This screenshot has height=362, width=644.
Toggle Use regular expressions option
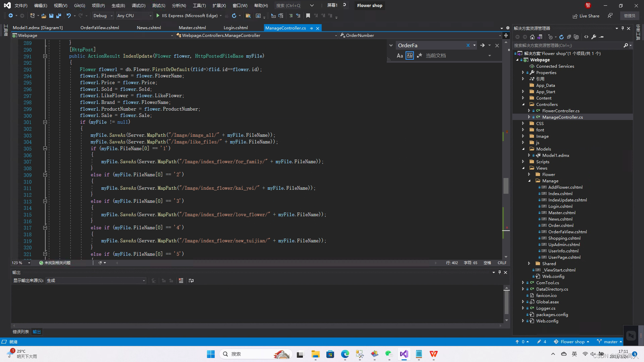coord(419,56)
